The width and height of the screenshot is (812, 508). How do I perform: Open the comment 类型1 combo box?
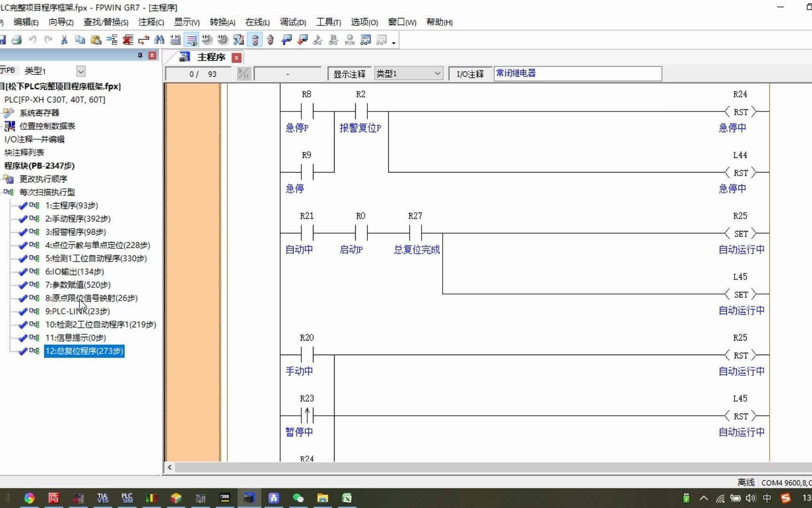click(x=408, y=73)
